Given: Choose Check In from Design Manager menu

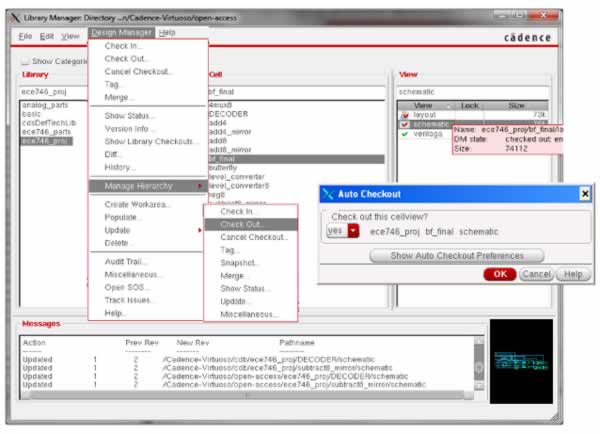Looking at the screenshot, I should click(x=124, y=46).
